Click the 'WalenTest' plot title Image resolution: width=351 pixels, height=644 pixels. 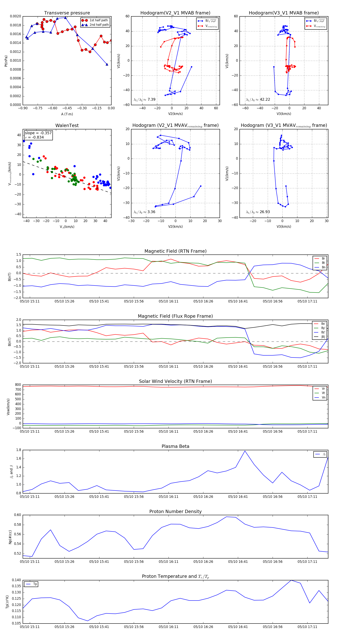(67, 125)
